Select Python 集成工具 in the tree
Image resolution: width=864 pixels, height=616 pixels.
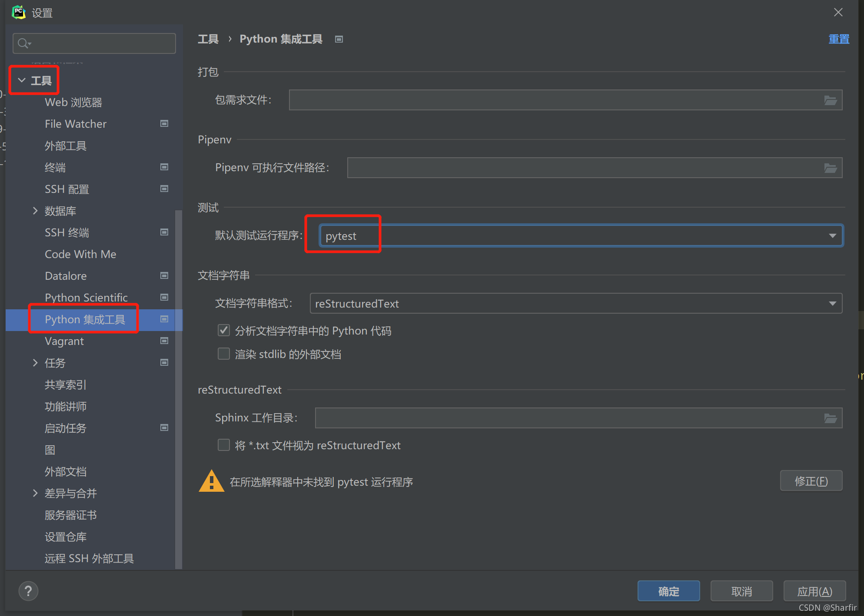point(85,320)
